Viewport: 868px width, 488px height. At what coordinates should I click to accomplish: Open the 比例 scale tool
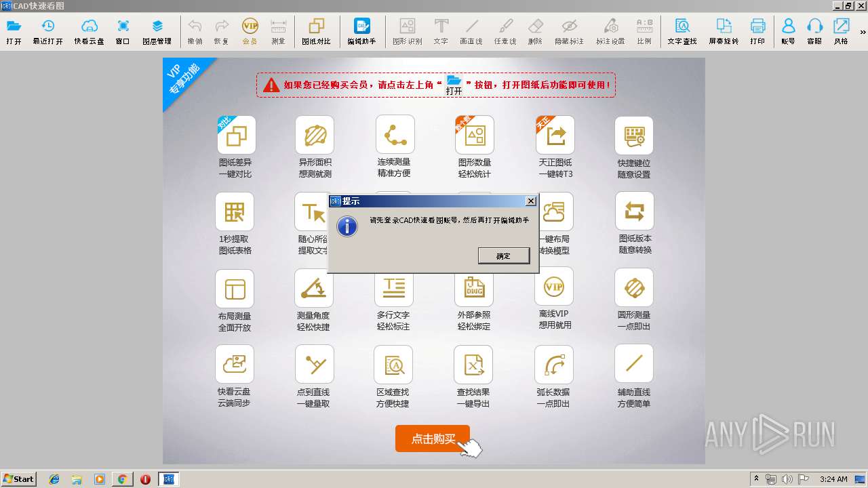tap(644, 31)
